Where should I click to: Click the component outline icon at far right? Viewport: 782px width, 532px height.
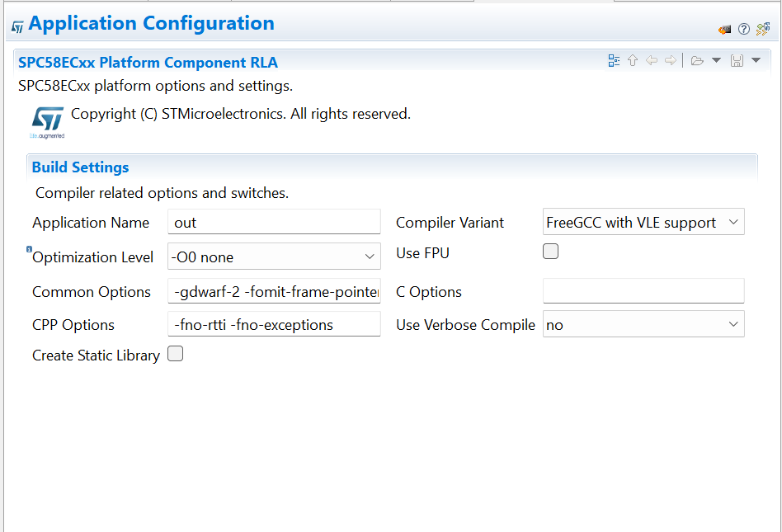pyautogui.click(x=763, y=29)
